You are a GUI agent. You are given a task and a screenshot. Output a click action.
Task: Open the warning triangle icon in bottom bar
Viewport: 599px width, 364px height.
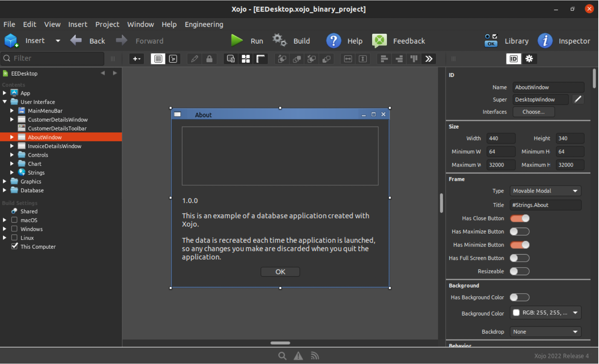click(298, 356)
